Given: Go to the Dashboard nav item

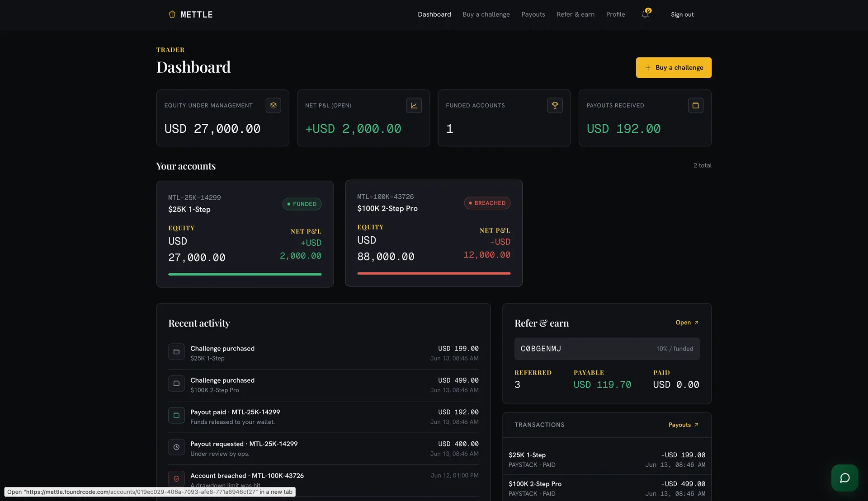Looking at the screenshot, I should [x=434, y=14].
